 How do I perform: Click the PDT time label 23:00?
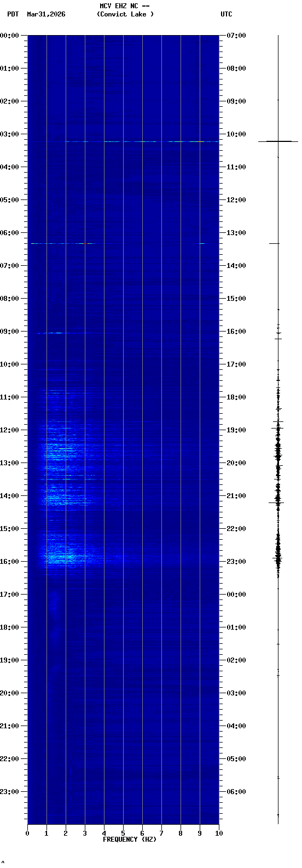[9, 792]
